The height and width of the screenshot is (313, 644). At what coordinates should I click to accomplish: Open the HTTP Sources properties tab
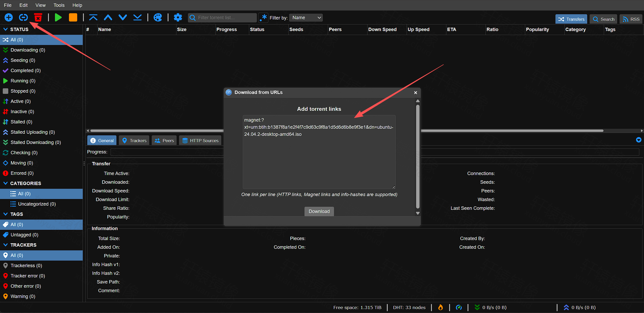(x=200, y=141)
